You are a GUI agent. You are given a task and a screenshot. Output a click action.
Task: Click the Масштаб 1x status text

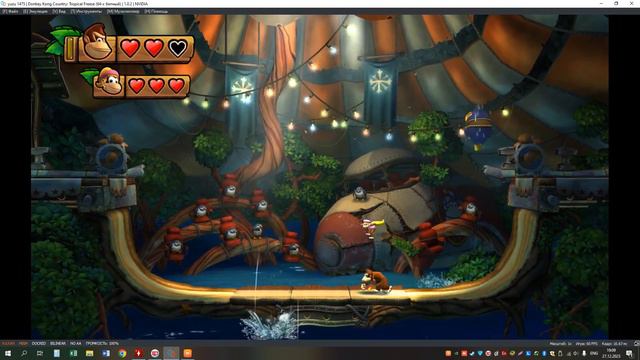coord(560,344)
